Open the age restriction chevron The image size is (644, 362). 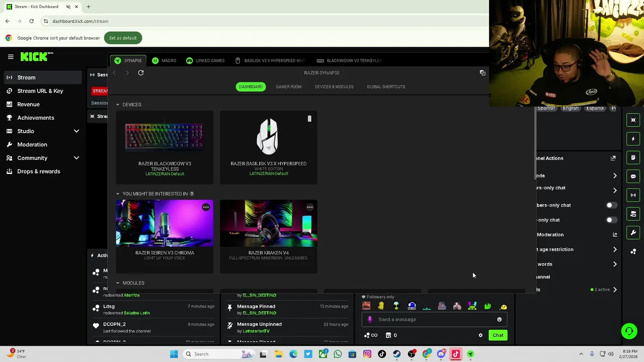click(x=615, y=249)
